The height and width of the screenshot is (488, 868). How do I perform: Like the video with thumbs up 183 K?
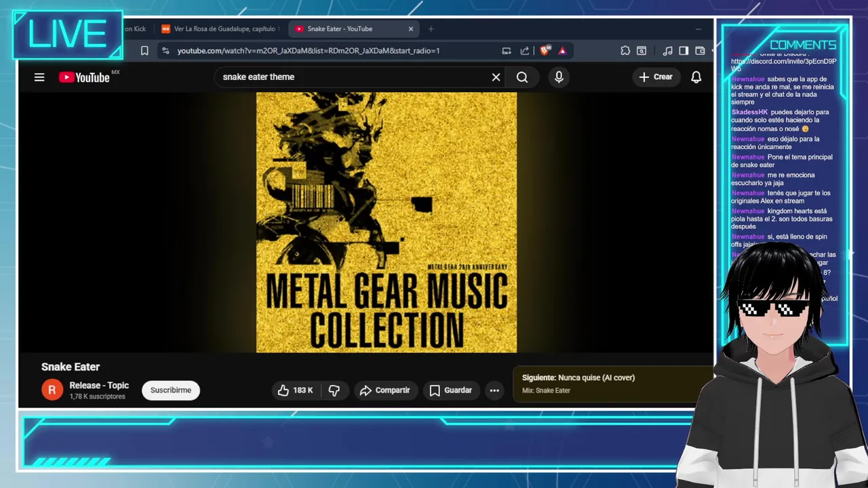point(296,390)
